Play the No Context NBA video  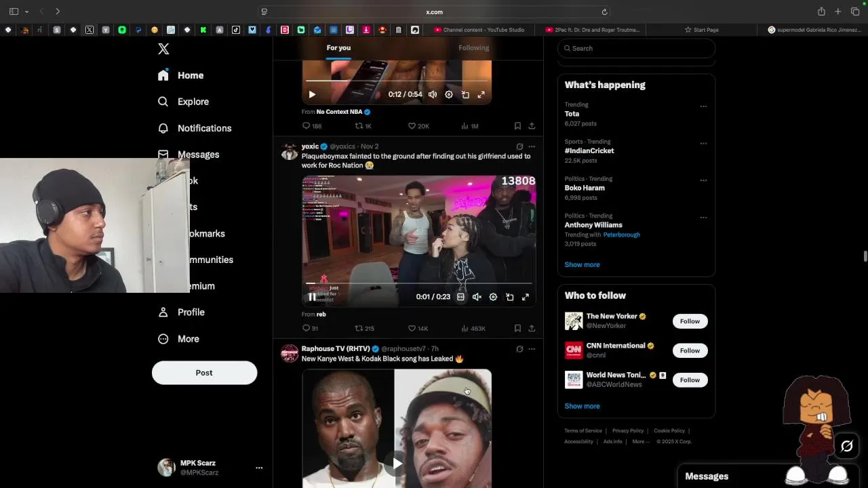coord(312,95)
